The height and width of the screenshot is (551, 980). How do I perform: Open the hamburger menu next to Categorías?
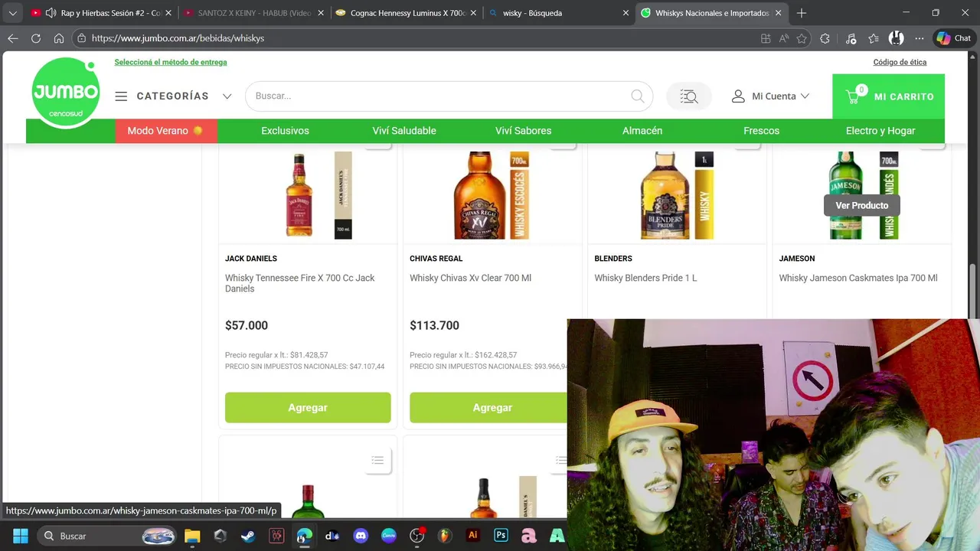click(121, 96)
